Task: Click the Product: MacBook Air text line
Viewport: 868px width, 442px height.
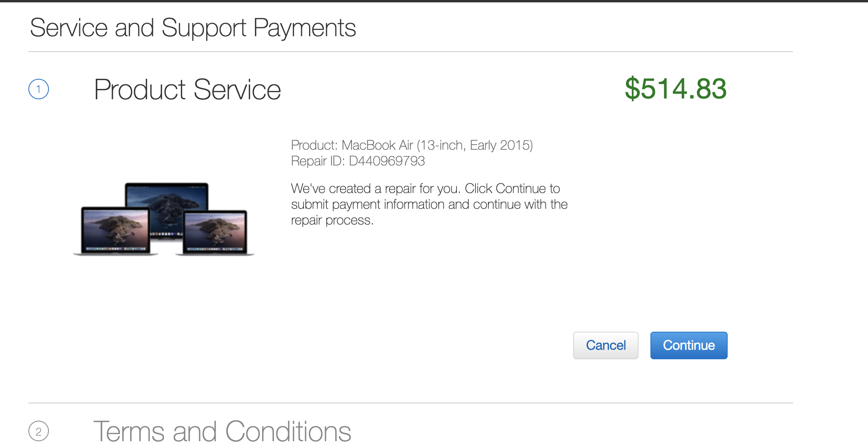Action: [412, 145]
